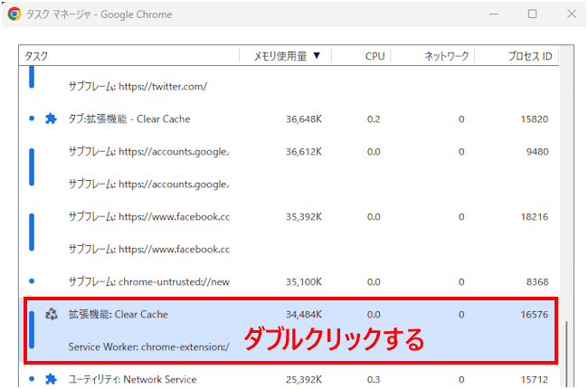Select the chrome-untrusted://new subframe row

point(289,281)
